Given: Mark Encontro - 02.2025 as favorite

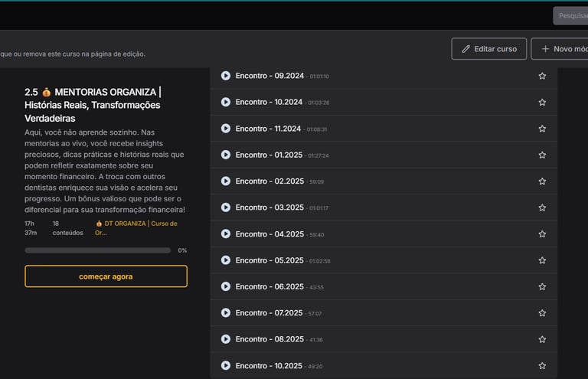Looking at the screenshot, I should click(x=542, y=181).
